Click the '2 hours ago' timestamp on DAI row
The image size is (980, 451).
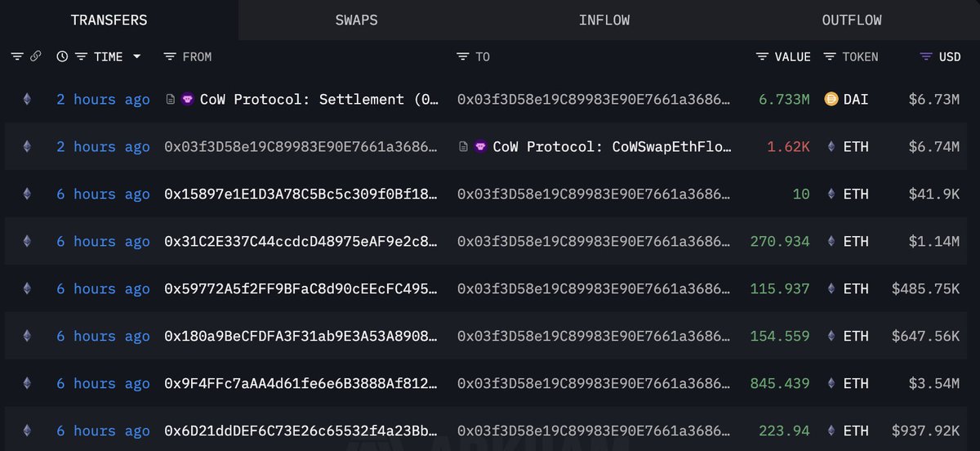click(x=103, y=100)
